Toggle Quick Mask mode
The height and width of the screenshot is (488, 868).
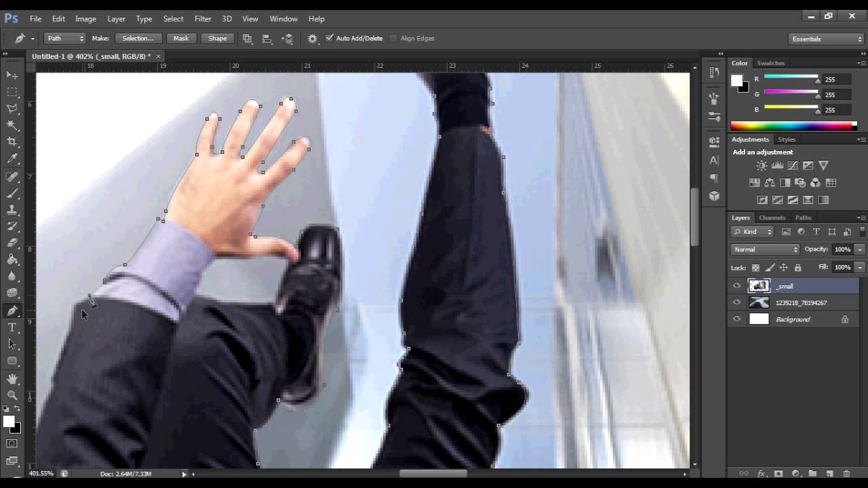tap(12, 444)
